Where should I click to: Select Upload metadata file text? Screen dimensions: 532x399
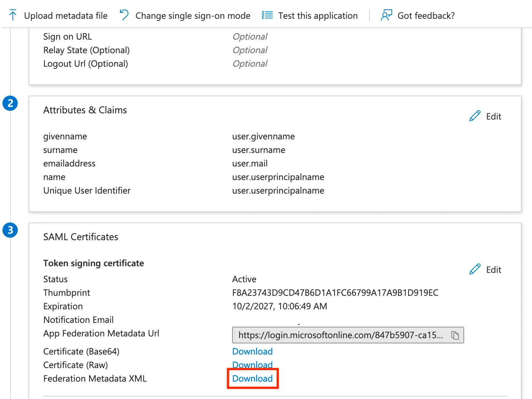click(x=66, y=16)
